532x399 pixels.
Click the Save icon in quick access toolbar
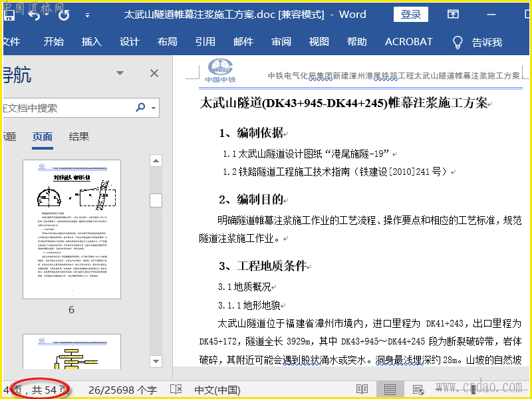[x=9, y=15]
